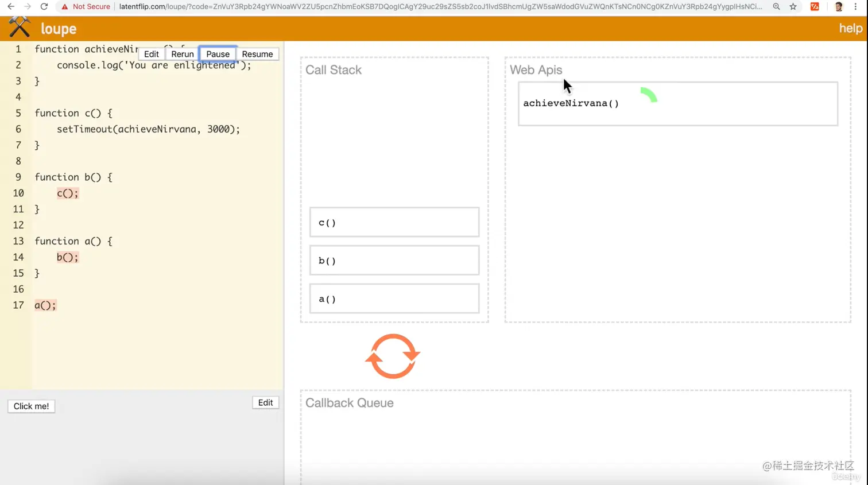Click the green timer progress indicator
The image size is (868, 485).
[649, 95]
